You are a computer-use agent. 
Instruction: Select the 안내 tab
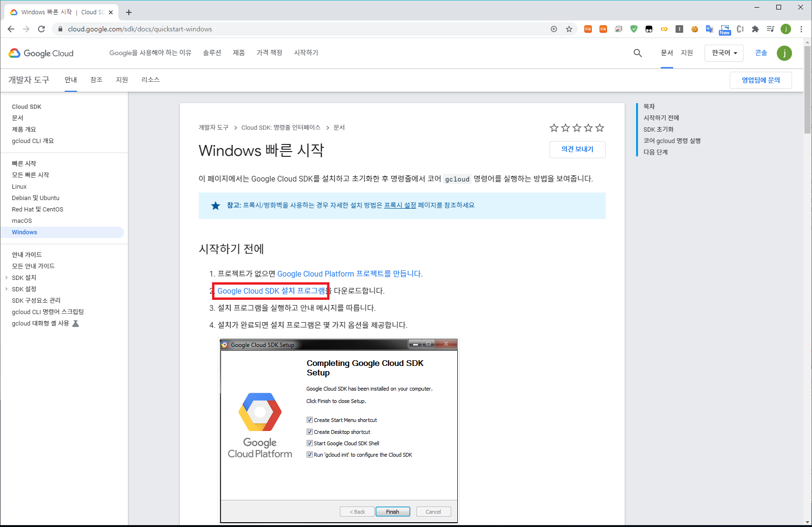(x=71, y=80)
